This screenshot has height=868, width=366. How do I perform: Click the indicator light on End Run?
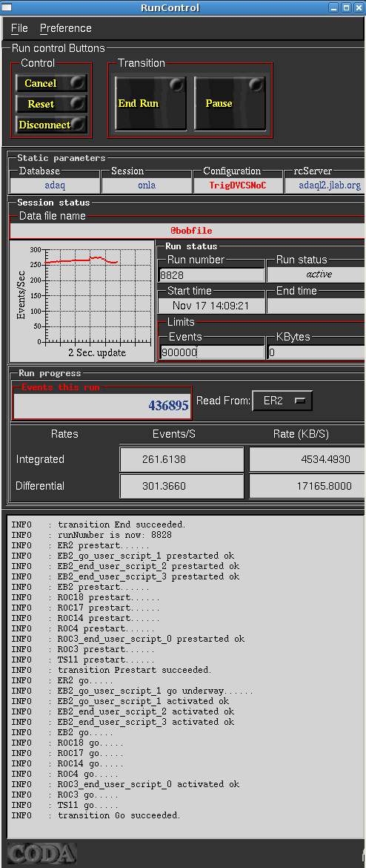176,85
